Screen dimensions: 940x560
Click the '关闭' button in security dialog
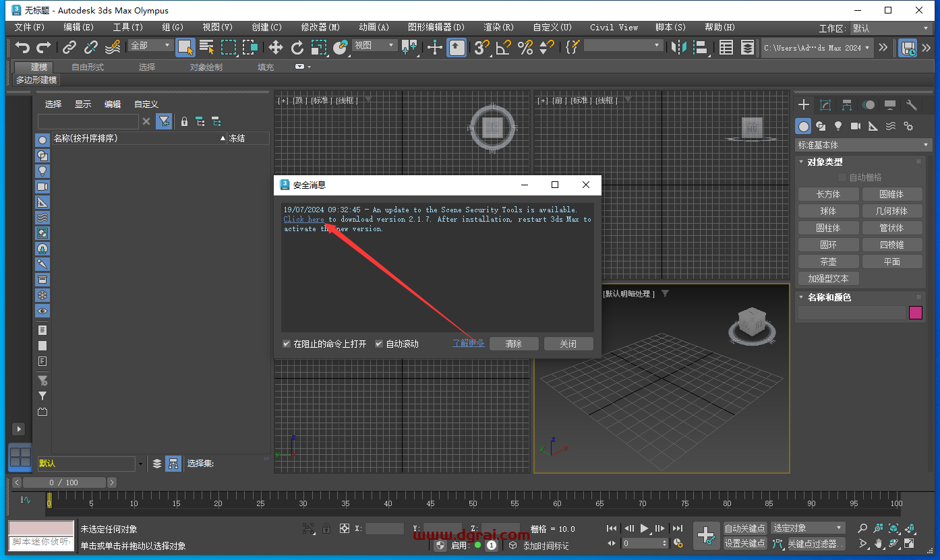pyautogui.click(x=568, y=344)
